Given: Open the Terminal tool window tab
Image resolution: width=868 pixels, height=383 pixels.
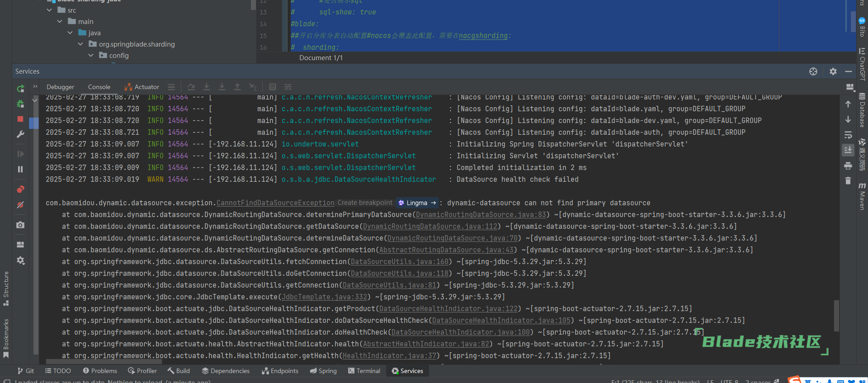Looking at the screenshot, I should (x=364, y=371).
